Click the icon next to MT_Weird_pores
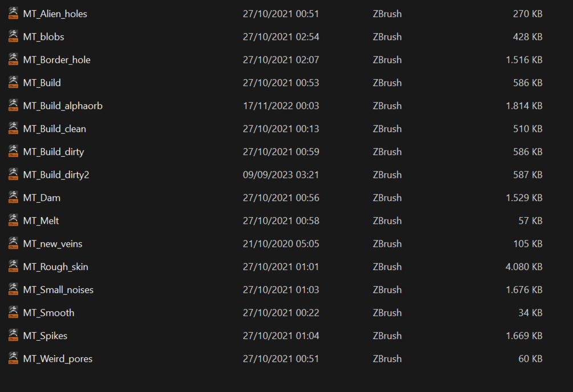573x392 pixels. click(13, 358)
